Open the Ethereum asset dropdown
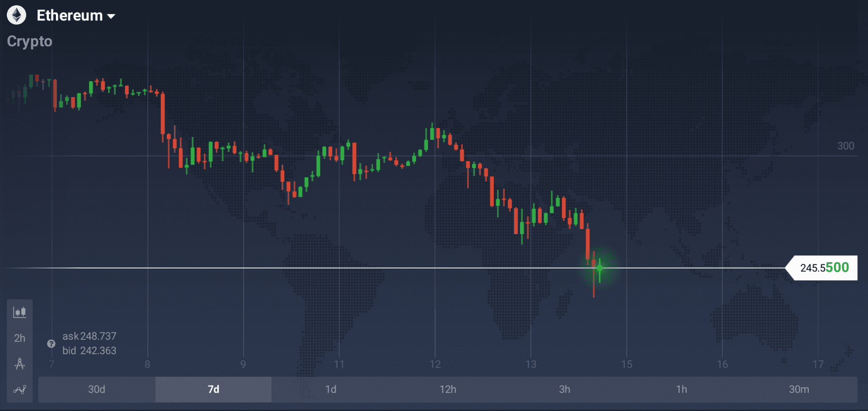 (76, 16)
